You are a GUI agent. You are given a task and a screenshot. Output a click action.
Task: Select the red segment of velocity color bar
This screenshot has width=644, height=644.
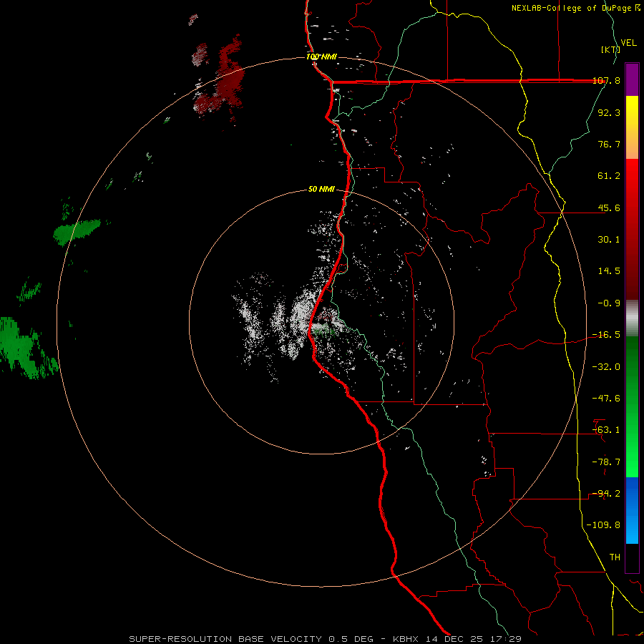(x=632, y=229)
